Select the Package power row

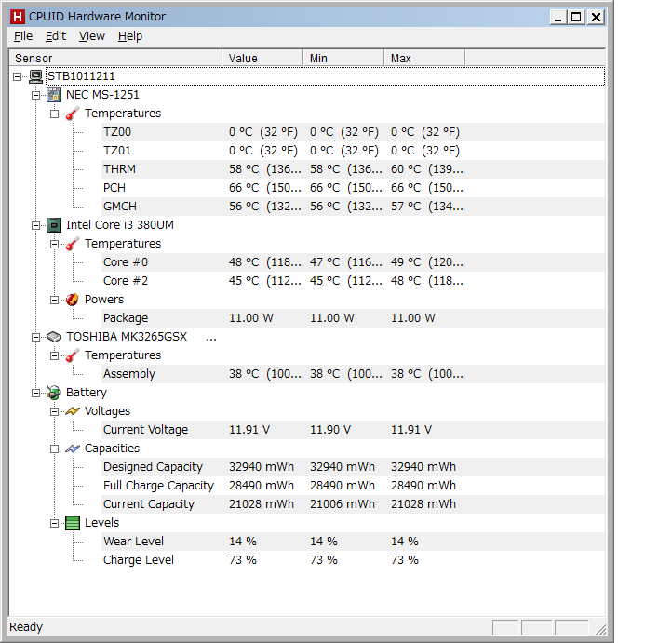[353, 318]
